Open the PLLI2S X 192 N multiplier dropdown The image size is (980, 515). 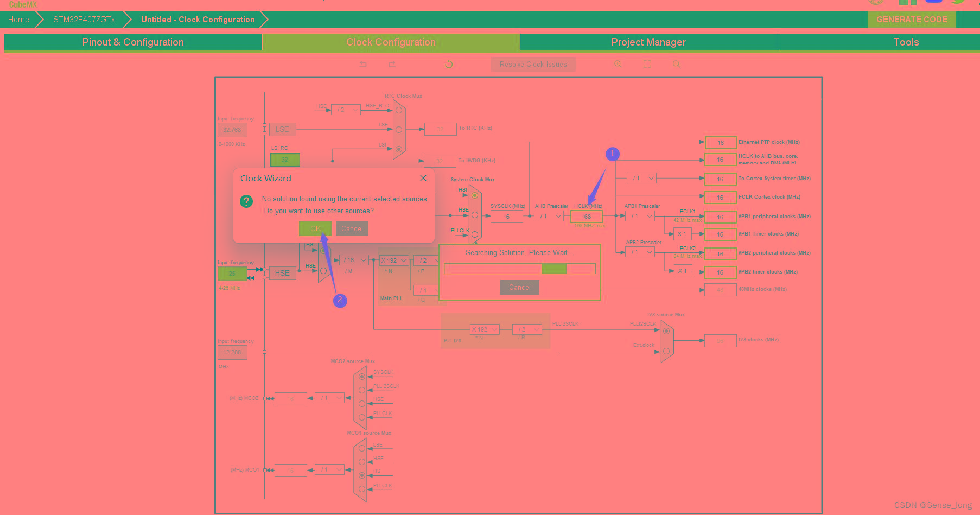[x=485, y=329]
